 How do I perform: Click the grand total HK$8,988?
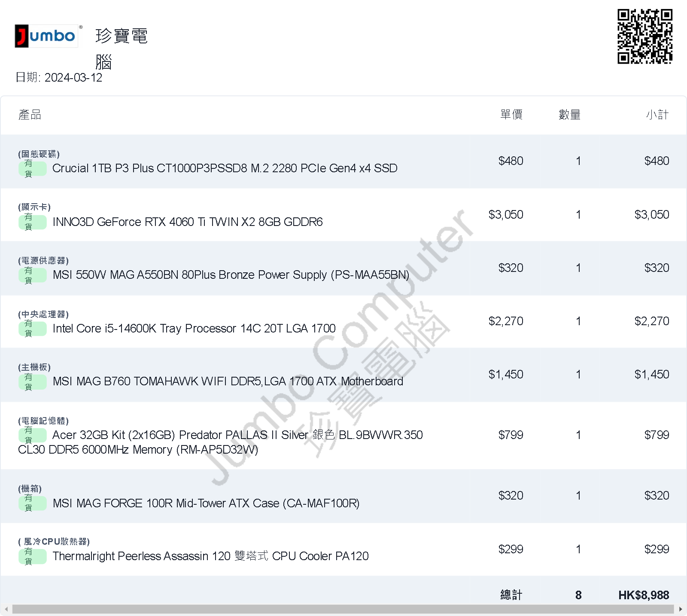(644, 595)
